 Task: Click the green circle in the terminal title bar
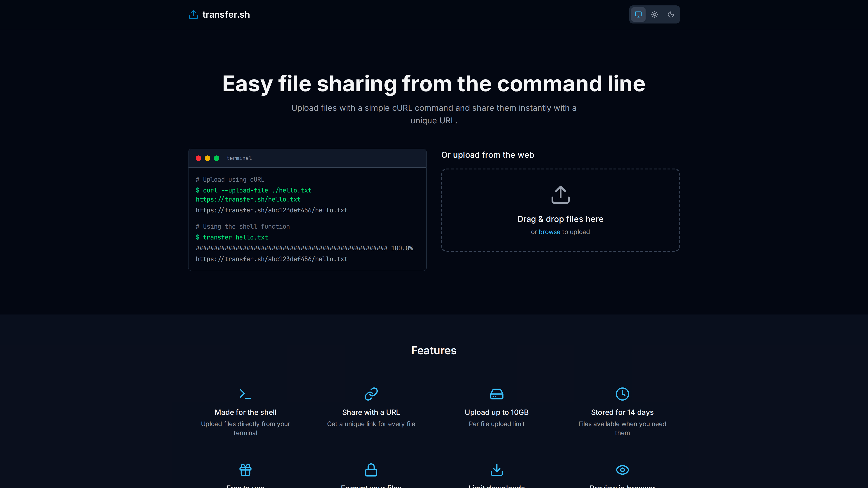pos(217,158)
